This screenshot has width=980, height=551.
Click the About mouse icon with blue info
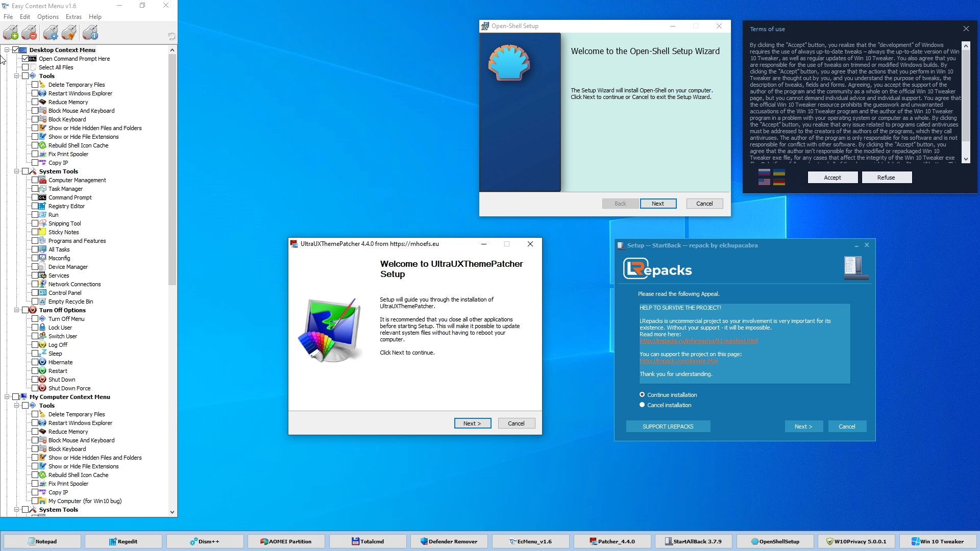point(90,33)
